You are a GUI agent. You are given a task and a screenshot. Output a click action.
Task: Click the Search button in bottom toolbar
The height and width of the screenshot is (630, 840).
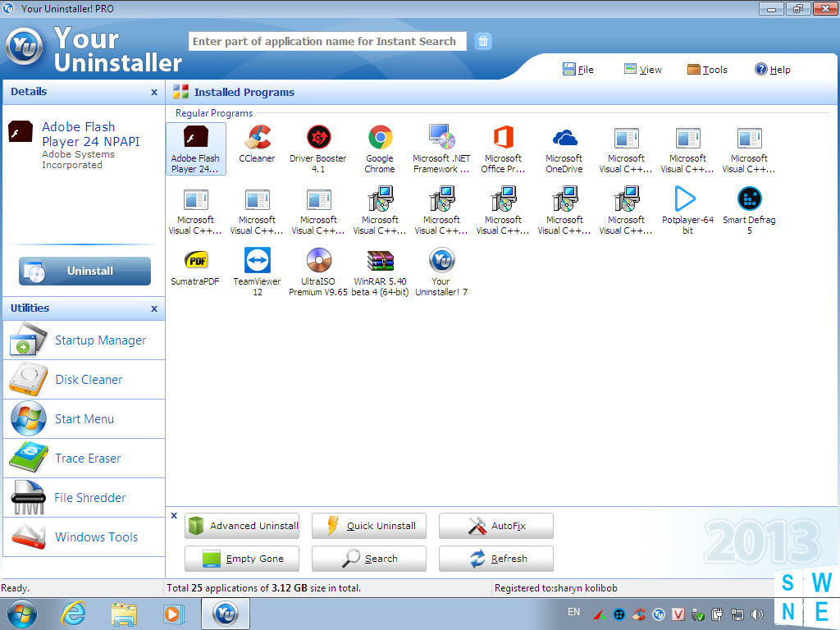coord(369,559)
